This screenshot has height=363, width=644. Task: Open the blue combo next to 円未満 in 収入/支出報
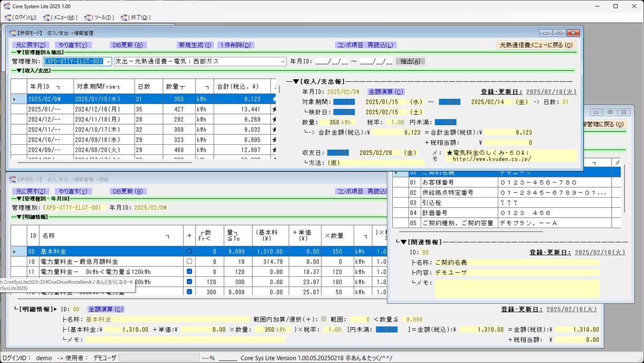tap(446, 122)
